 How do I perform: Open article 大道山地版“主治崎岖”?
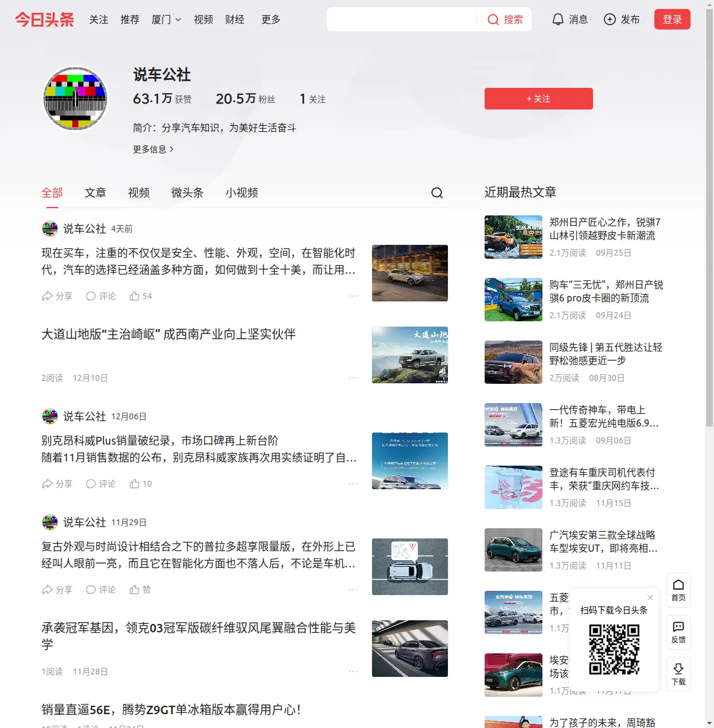[169, 334]
